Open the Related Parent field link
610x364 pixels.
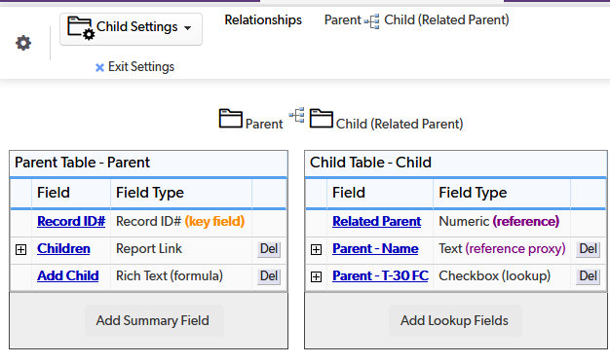pyautogui.click(x=376, y=222)
